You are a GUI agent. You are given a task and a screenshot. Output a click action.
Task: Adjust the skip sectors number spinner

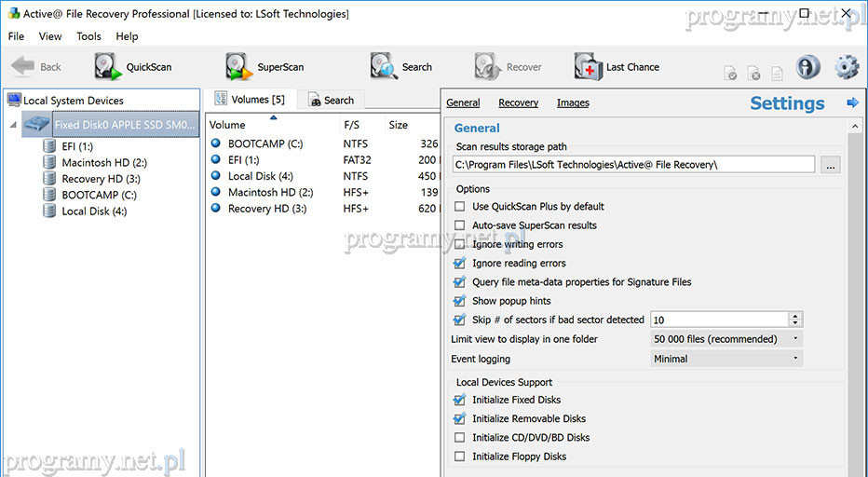795,320
